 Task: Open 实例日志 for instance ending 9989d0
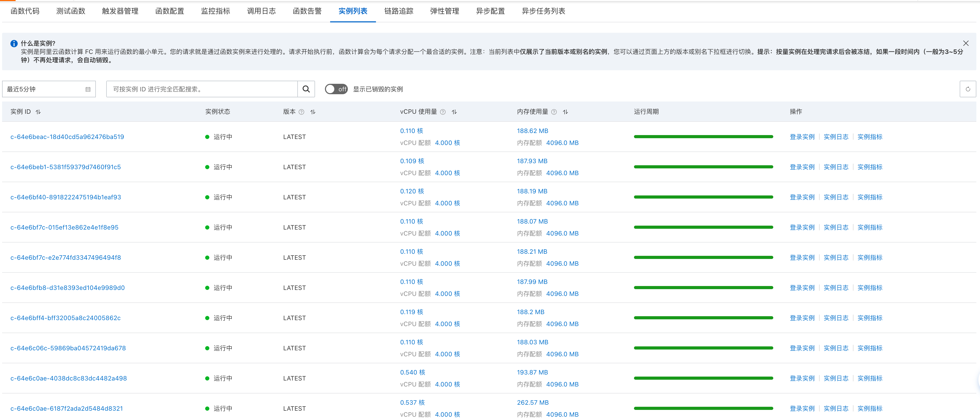[836, 288]
